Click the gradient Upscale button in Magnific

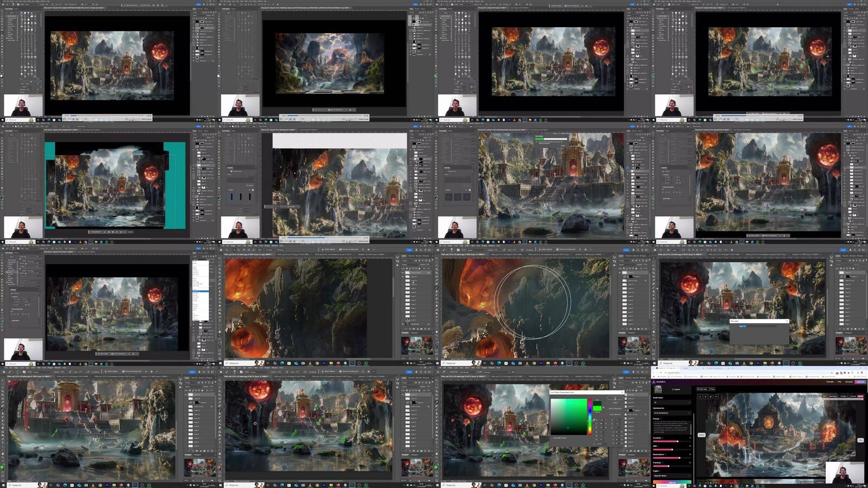click(x=672, y=482)
